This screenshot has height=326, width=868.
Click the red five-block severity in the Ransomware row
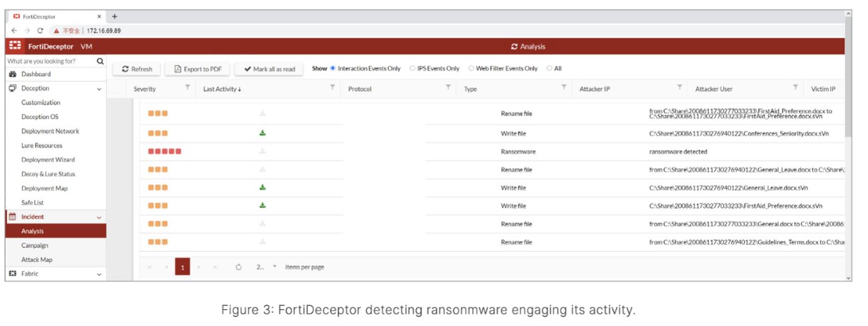click(x=165, y=151)
